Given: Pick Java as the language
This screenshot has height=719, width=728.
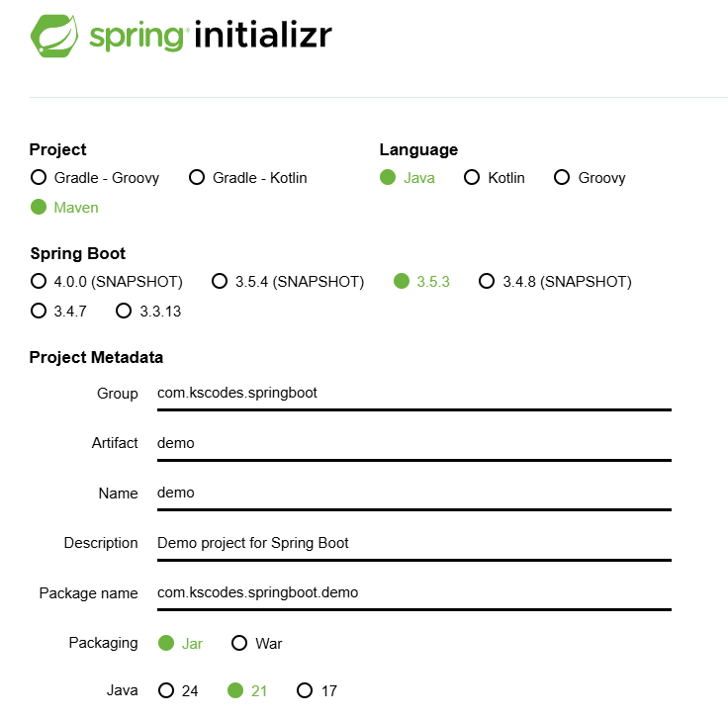Looking at the screenshot, I should [x=388, y=178].
